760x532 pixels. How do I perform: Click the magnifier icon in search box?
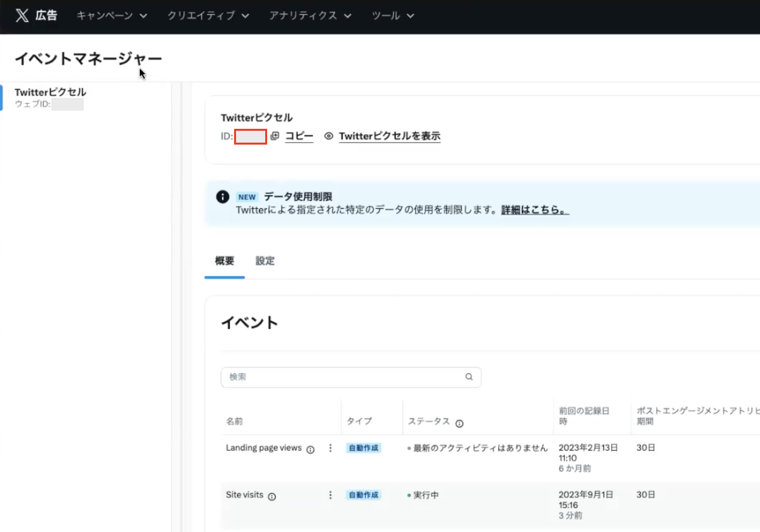469,377
